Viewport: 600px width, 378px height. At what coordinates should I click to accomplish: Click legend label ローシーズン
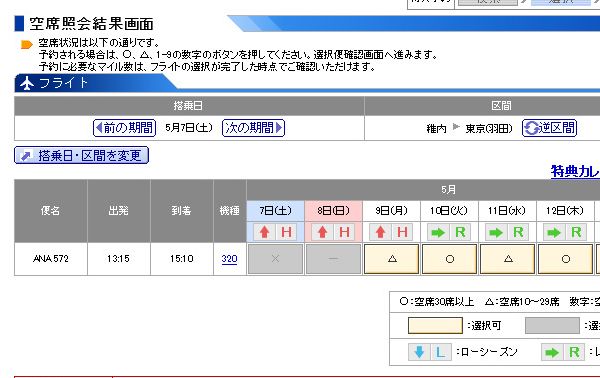490,352
